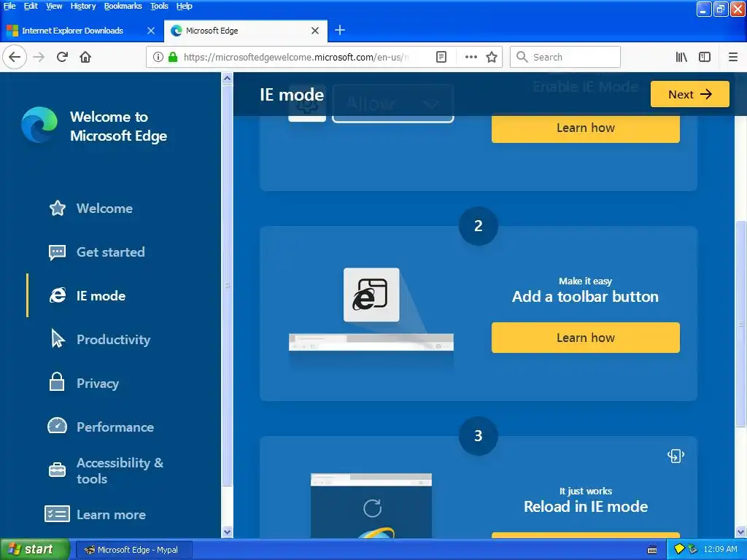
Task: Switch to Internet Explorer Downloads tab
Action: pyautogui.click(x=72, y=31)
